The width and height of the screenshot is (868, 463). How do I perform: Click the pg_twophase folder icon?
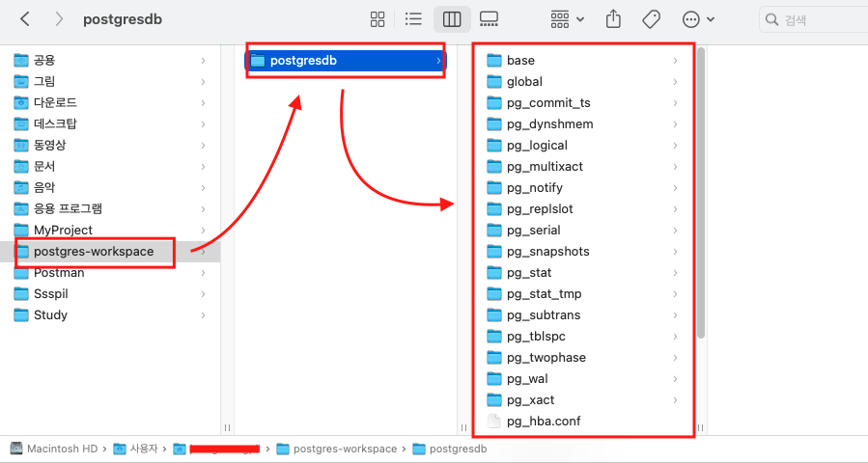pyautogui.click(x=493, y=357)
